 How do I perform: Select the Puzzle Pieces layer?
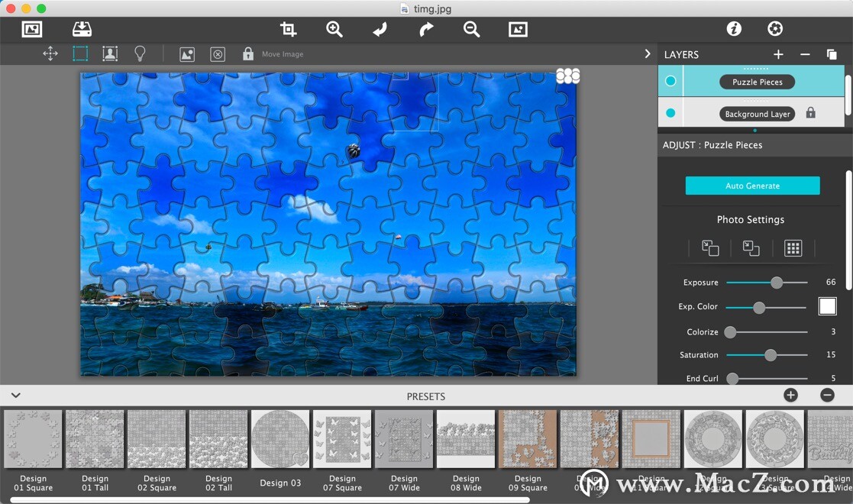click(758, 82)
